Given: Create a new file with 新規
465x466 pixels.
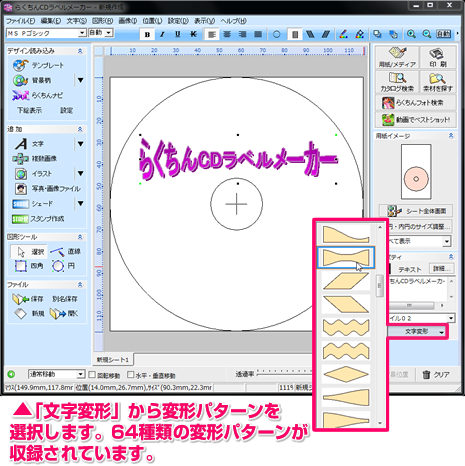Looking at the screenshot, I should pyautogui.click(x=29, y=314).
